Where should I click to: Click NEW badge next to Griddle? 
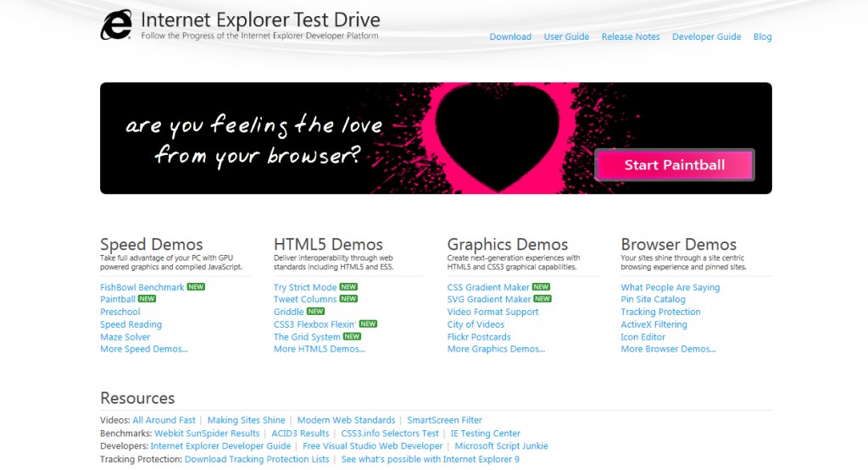315,312
